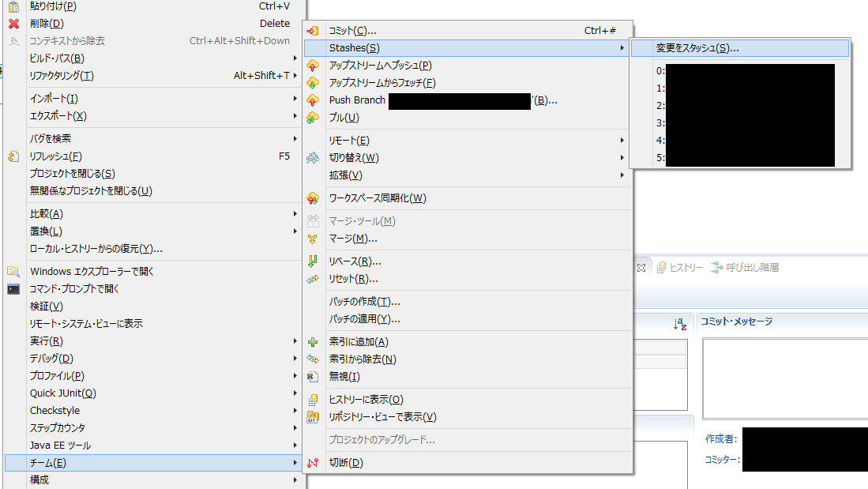Click inside the コミット・メッセージ text area

[x=785, y=378]
